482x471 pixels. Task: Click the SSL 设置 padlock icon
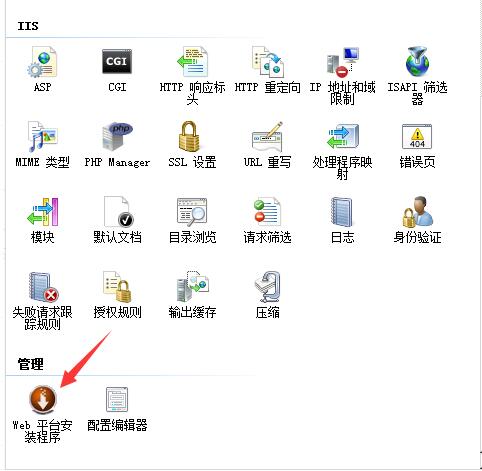(189, 137)
